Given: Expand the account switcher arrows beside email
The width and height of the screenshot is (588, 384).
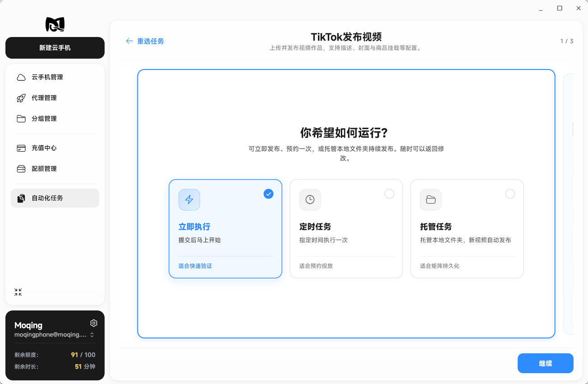Looking at the screenshot, I should (x=92, y=335).
